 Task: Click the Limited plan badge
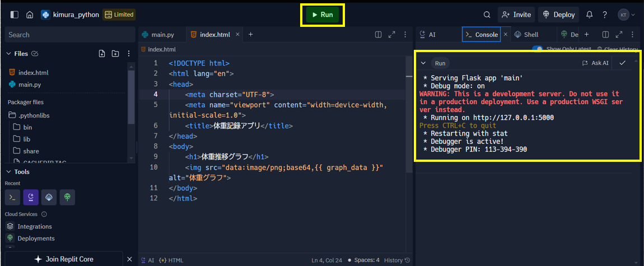(119, 15)
